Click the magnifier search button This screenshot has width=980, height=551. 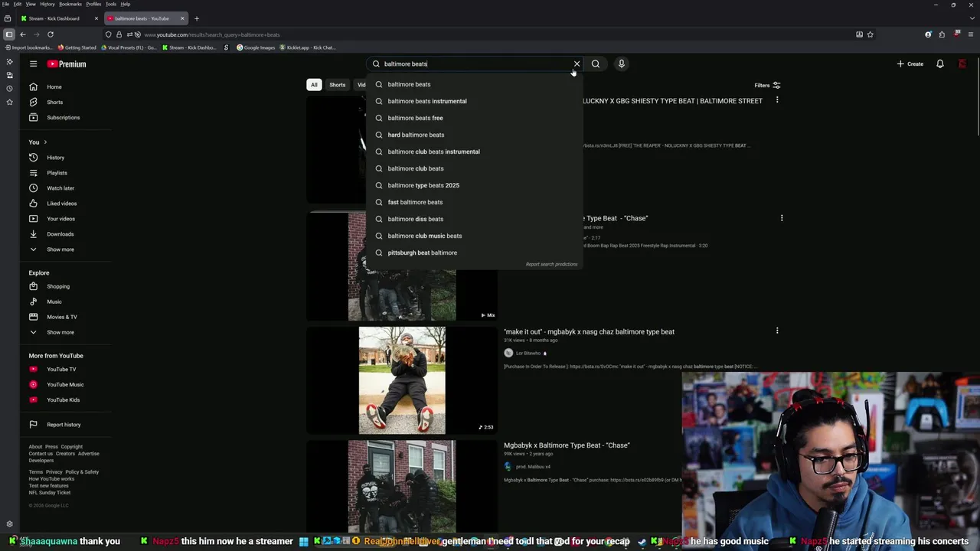point(596,64)
